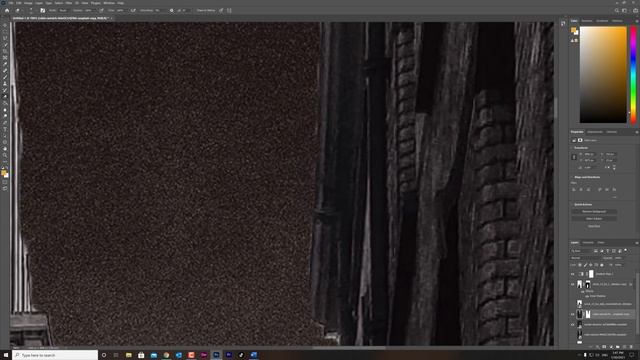The image size is (640, 360).
Task: Create new adjustment layer icon
Action: 611,347
